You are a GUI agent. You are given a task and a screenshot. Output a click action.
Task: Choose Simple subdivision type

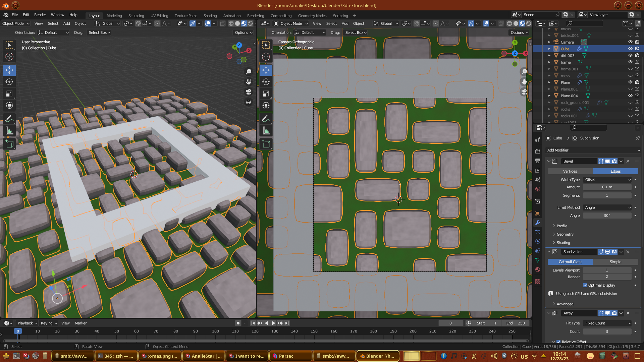tap(615, 262)
